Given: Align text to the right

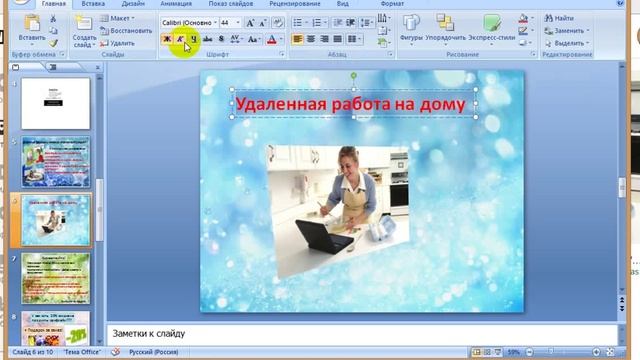Looking at the screenshot, I should [x=324, y=39].
